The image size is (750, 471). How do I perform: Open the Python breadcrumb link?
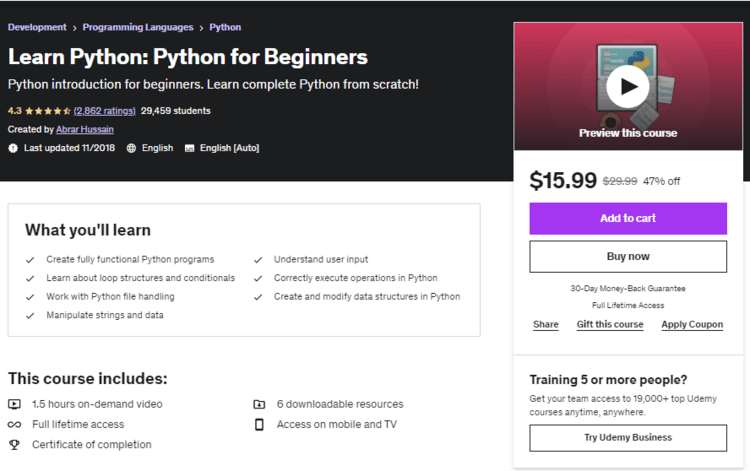click(225, 27)
